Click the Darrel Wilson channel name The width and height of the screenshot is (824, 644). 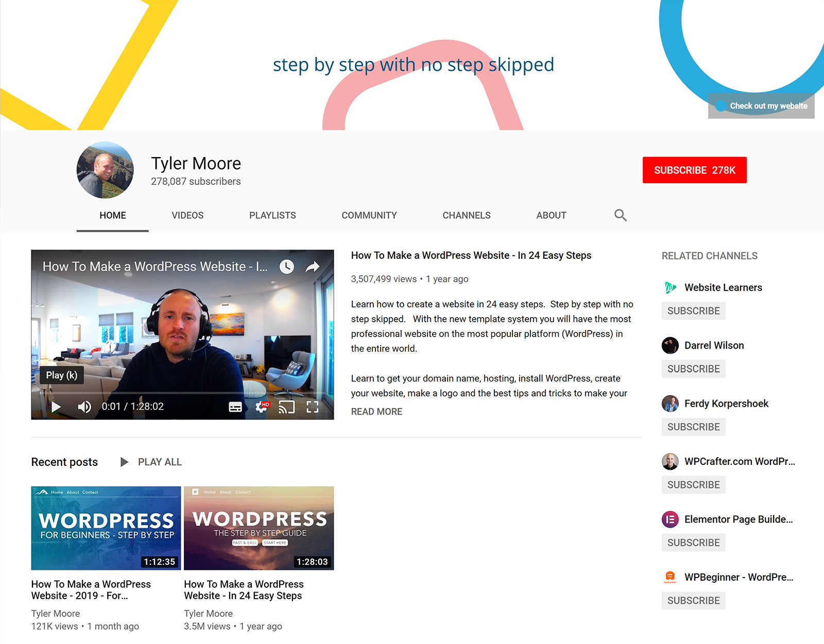pos(714,345)
